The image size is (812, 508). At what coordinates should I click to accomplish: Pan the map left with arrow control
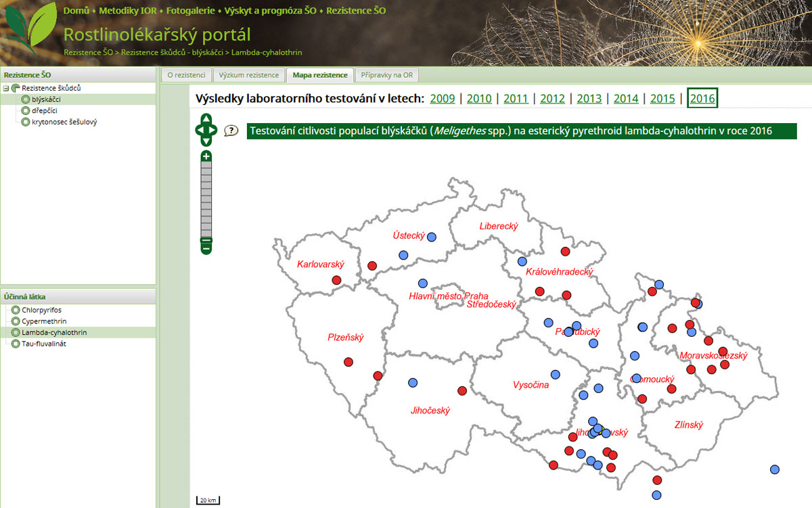198,130
